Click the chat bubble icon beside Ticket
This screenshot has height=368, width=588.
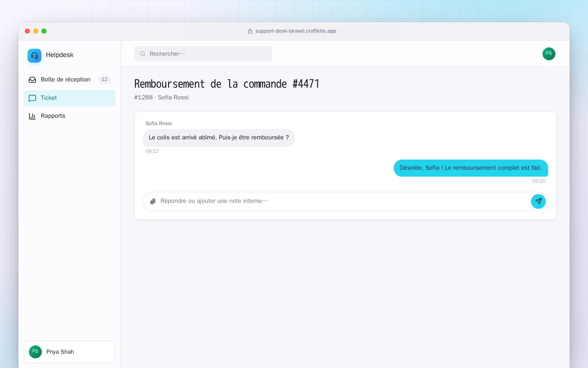(32, 98)
